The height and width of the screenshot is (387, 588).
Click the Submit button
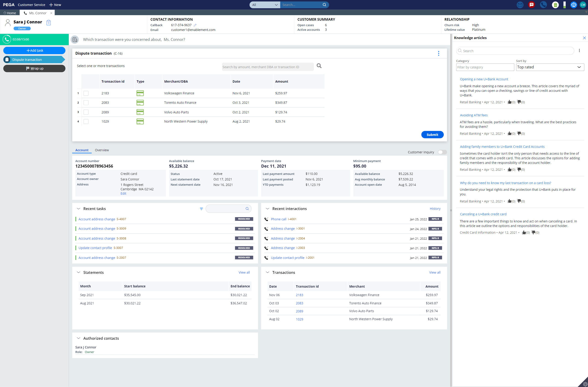click(x=432, y=135)
